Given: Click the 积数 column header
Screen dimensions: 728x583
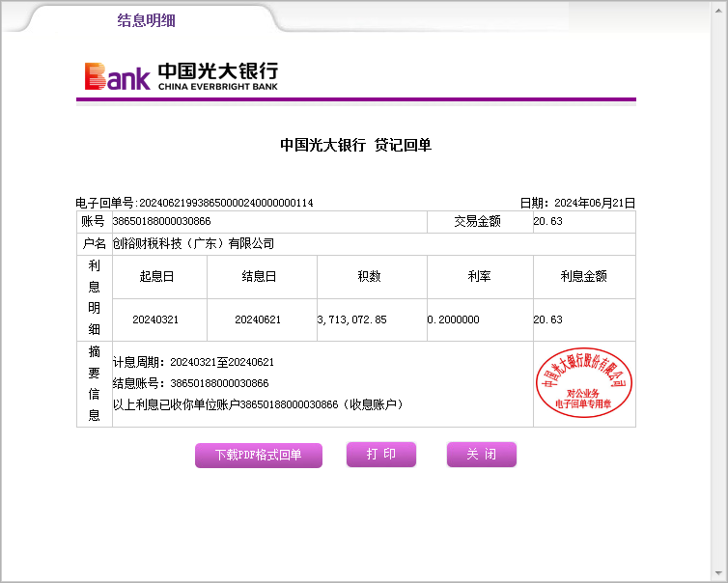Looking at the screenshot, I should pos(369,276).
